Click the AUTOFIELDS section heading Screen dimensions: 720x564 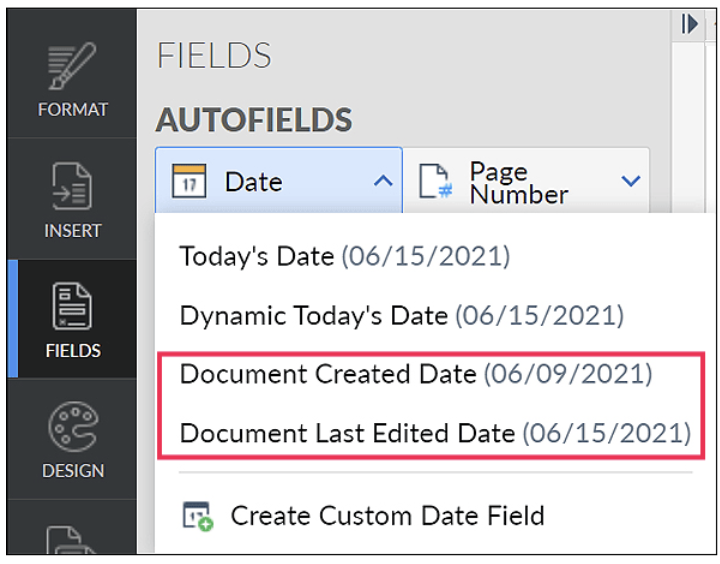pos(254,121)
